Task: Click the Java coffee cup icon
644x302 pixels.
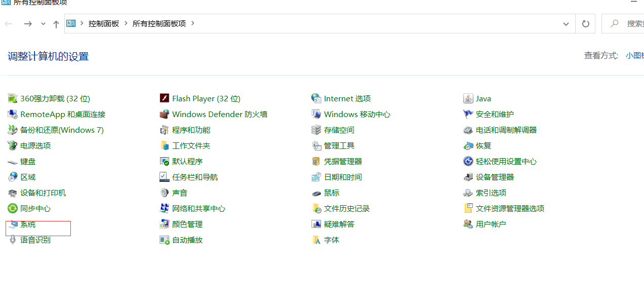Action: pyautogui.click(x=468, y=98)
